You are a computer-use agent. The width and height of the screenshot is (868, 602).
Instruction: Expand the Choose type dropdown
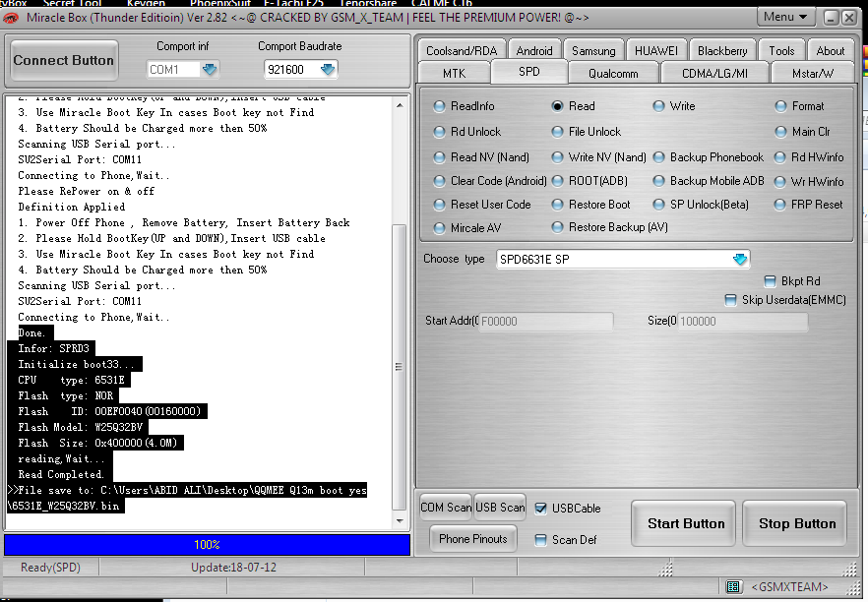pyautogui.click(x=740, y=259)
